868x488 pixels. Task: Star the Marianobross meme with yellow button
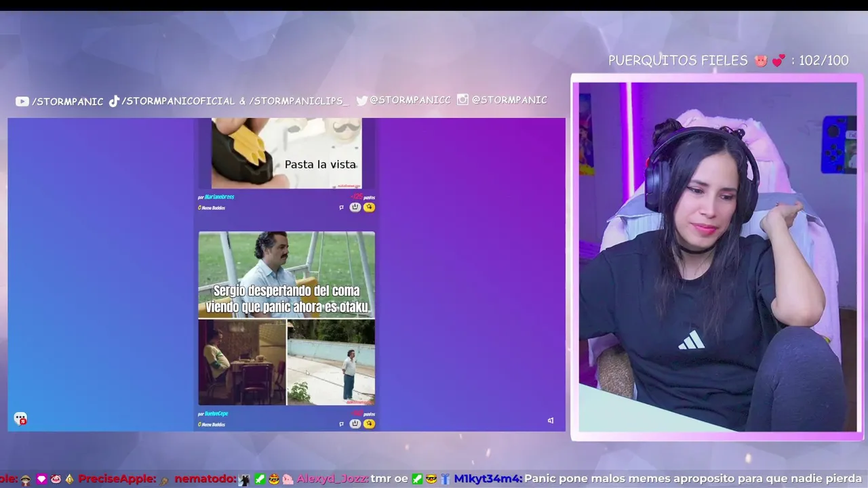tap(369, 207)
